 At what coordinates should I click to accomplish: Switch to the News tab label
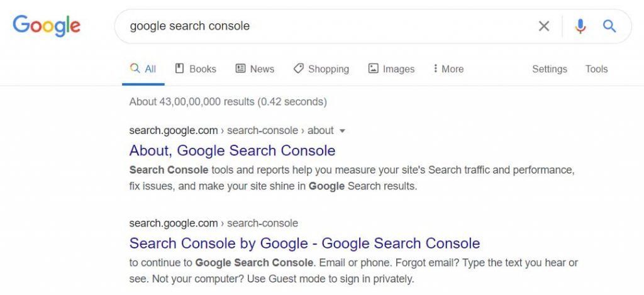tap(262, 69)
